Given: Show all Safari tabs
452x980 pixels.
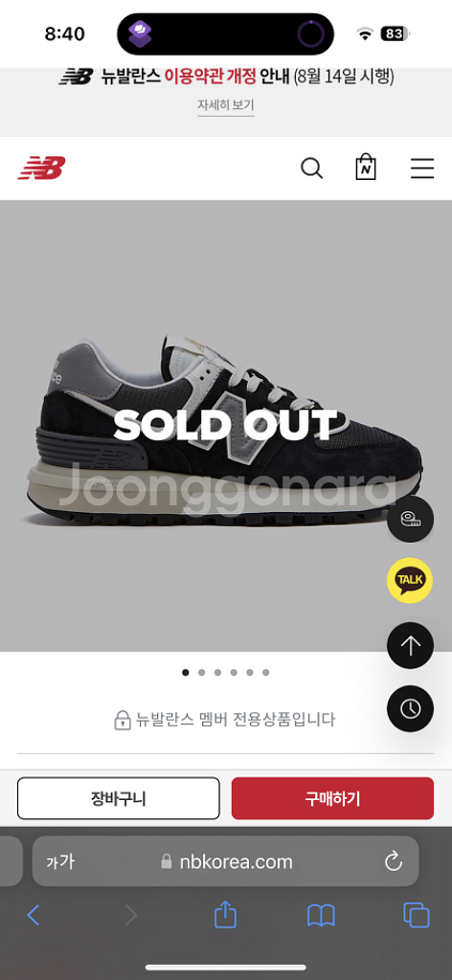Looking at the screenshot, I should pyautogui.click(x=417, y=916).
